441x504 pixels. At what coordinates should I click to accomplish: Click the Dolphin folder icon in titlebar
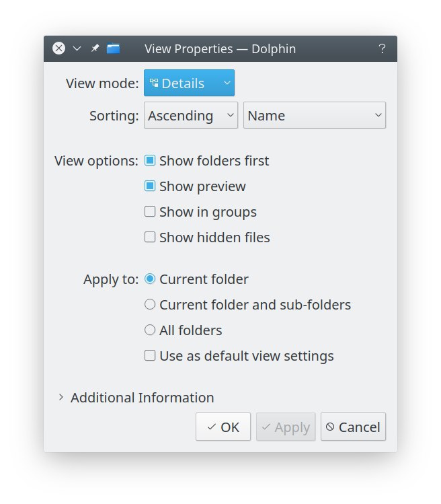click(x=113, y=48)
